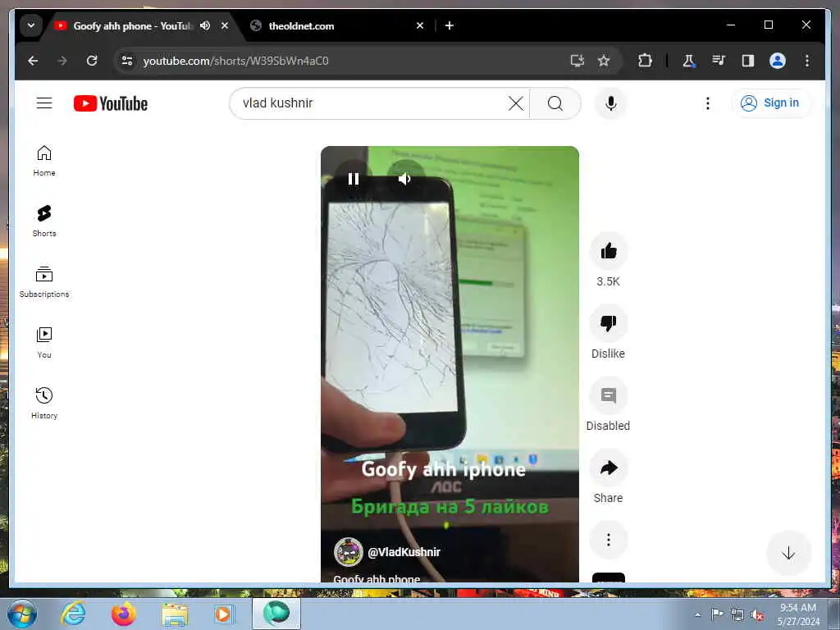840x630 pixels.
Task: Run search with magnifier button
Action: [x=555, y=103]
